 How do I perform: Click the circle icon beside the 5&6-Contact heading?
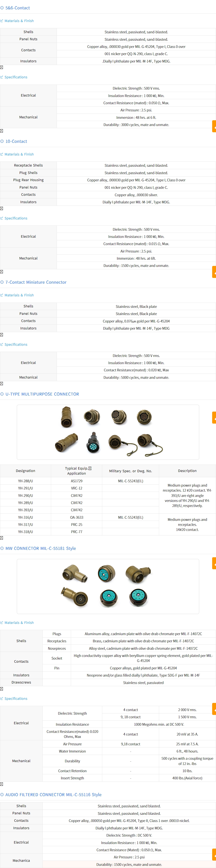click(x=2, y=8)
